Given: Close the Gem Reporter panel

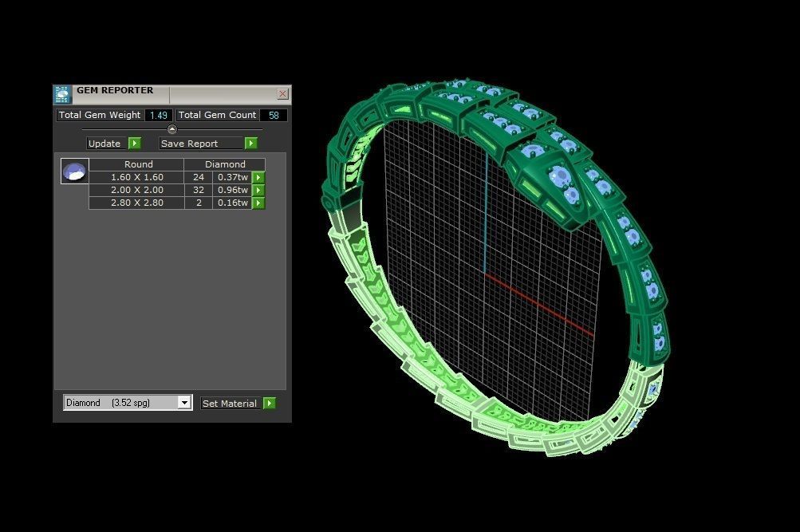Looking at the screenshot, I should (x=282, y=94).
